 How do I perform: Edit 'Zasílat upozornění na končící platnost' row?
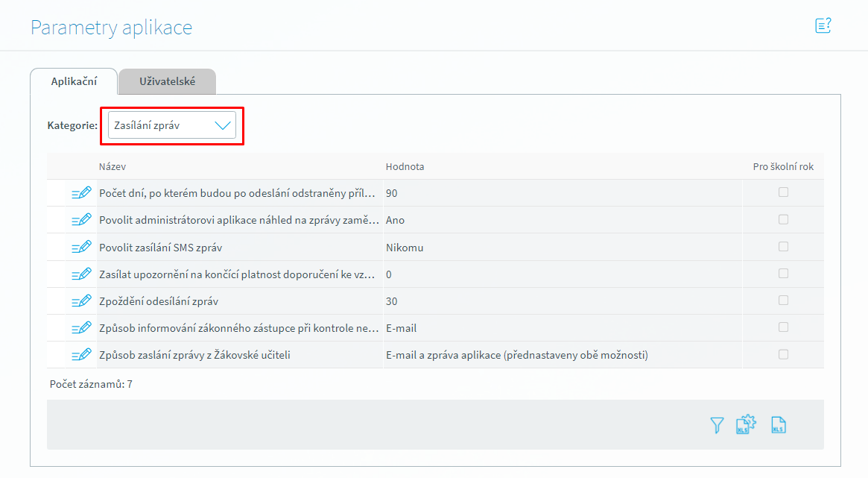click(x=81, y=274)
